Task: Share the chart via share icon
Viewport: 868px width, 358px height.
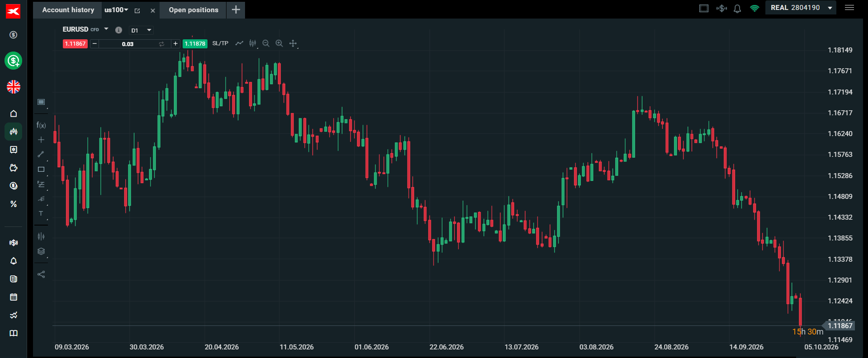Action: click(x=41, y=274)
